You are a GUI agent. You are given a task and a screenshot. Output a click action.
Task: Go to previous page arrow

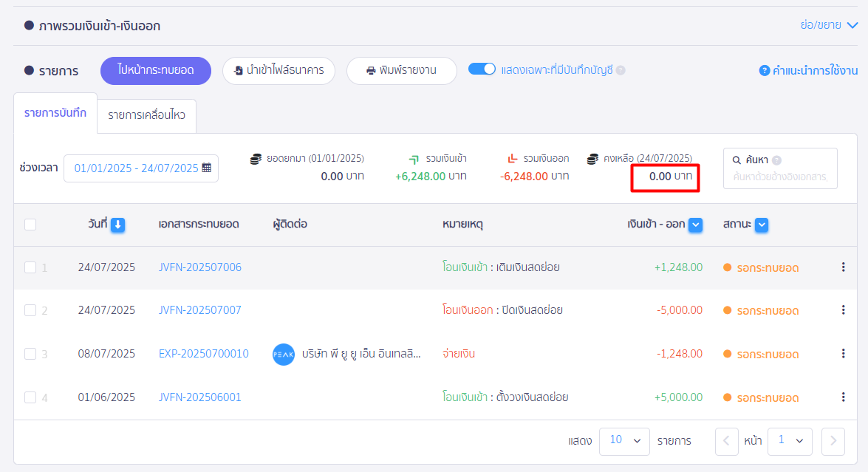pyautogui.click(x=726, y=441)
